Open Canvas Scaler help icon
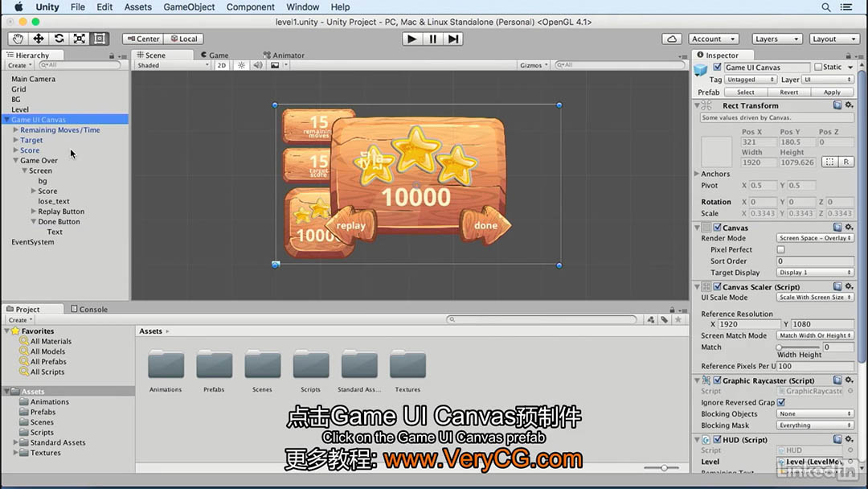 tap(837, 286)
